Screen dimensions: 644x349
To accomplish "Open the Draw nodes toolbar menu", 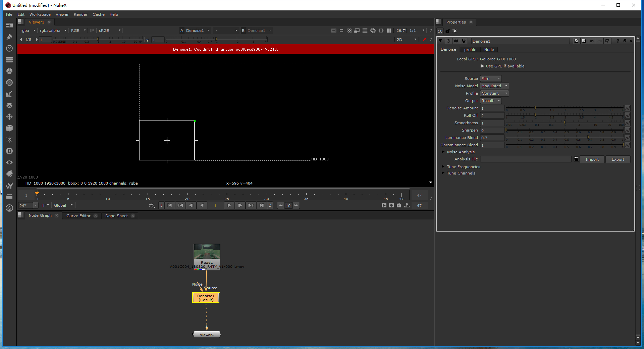I will coord(9,37).
